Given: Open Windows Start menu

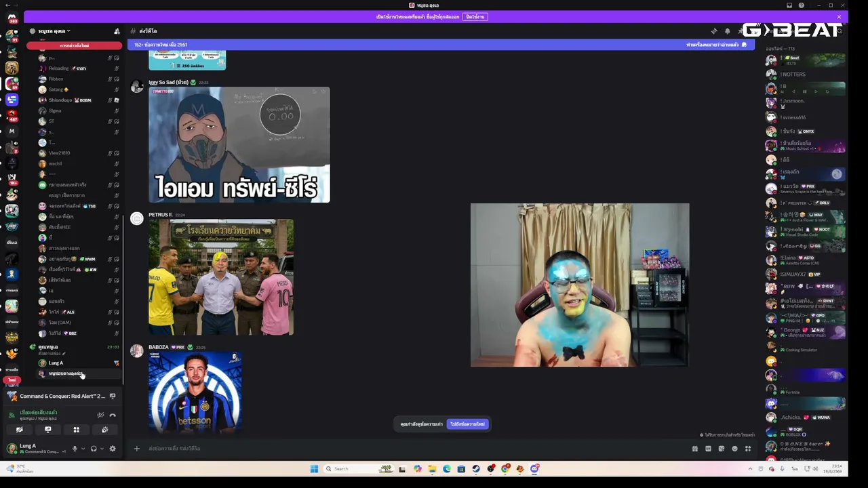Looking at the screenshot, I should (x=314, y=468).
